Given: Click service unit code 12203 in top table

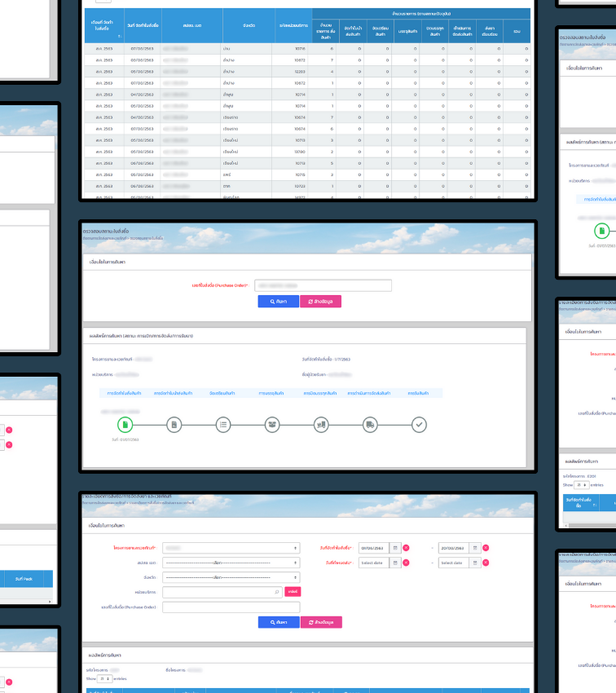Looking at the screenshot, I should (x=300, y=72).
